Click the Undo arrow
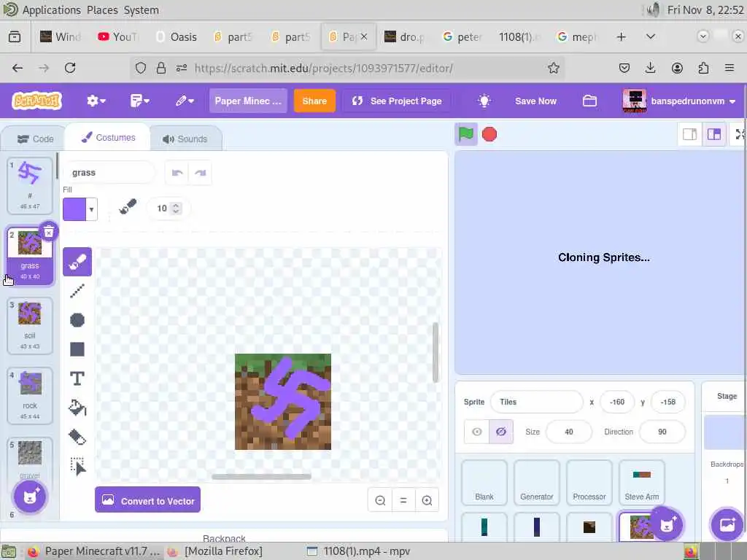Viewport: 747px width, 560px height. 177,172
